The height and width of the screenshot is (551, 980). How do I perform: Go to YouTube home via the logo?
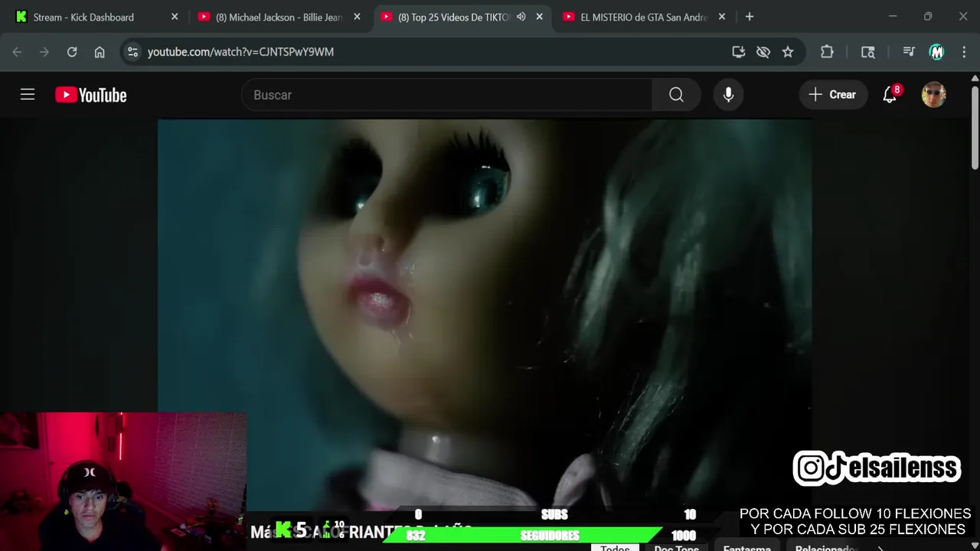pyautogui.click(x=90, y=95)
